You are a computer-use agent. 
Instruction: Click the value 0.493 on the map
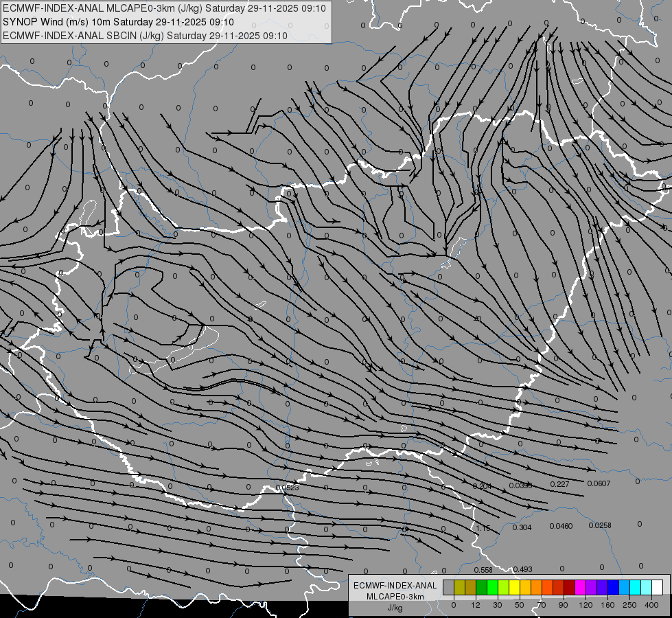[522, 569]
